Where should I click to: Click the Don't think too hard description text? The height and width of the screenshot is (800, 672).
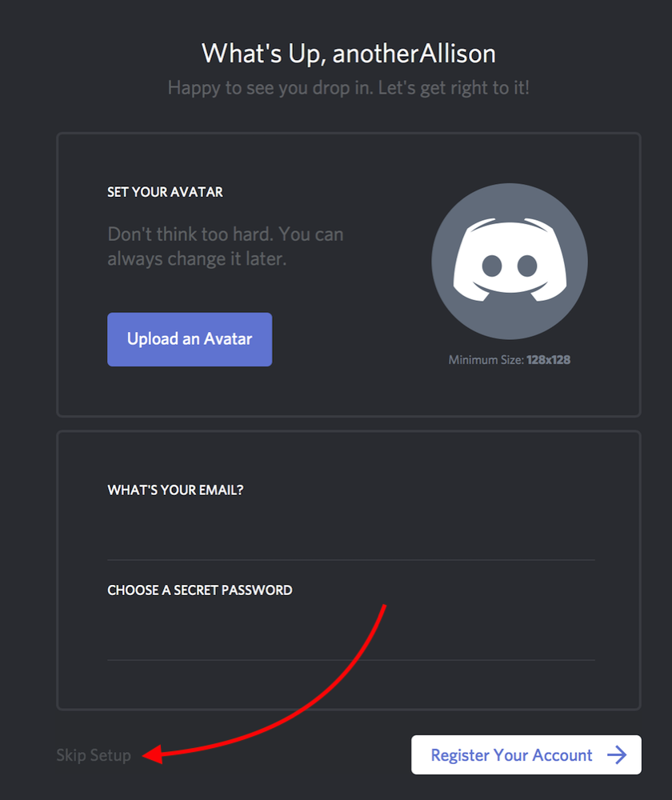coord(225,246)
